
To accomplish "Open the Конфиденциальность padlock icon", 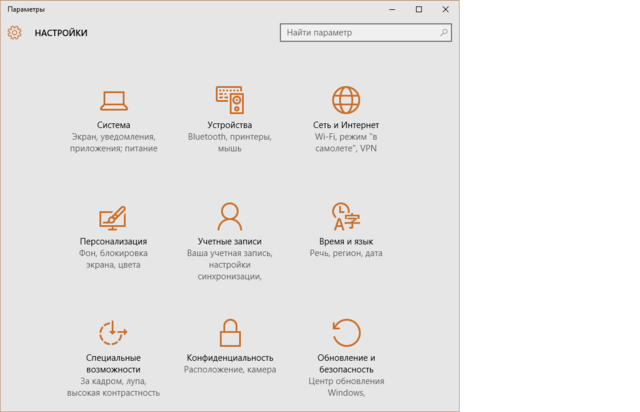I will click(229, 332).
